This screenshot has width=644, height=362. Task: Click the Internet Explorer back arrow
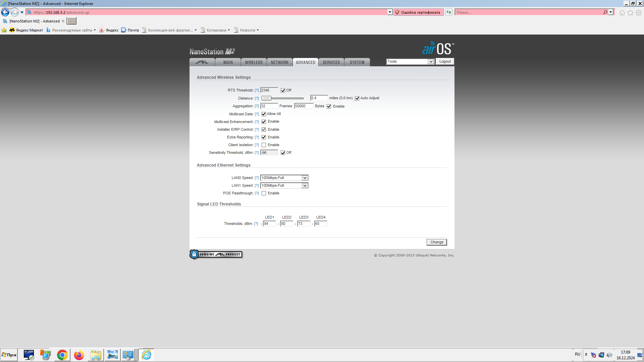point(5,12)
